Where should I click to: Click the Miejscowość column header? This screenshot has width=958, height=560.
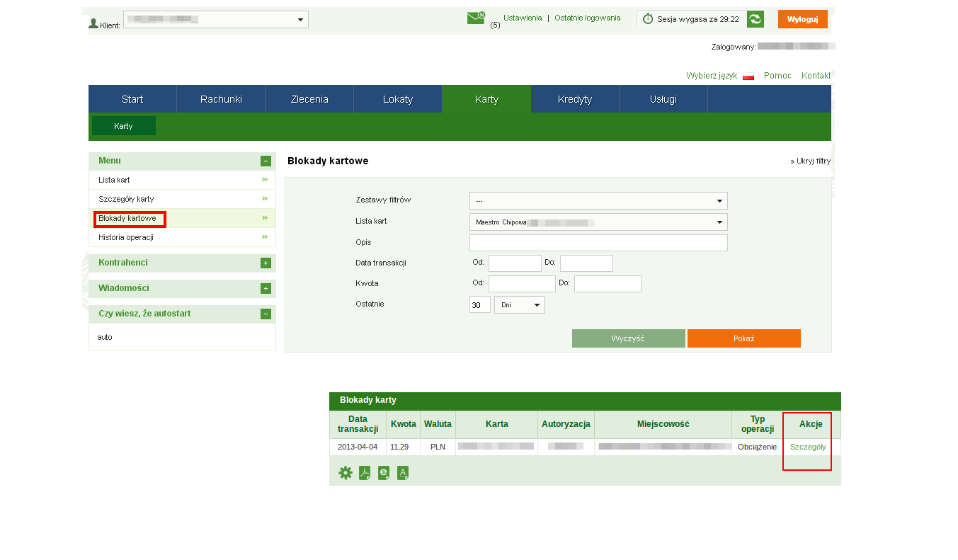pyautogui.click(x=663, y=424)
